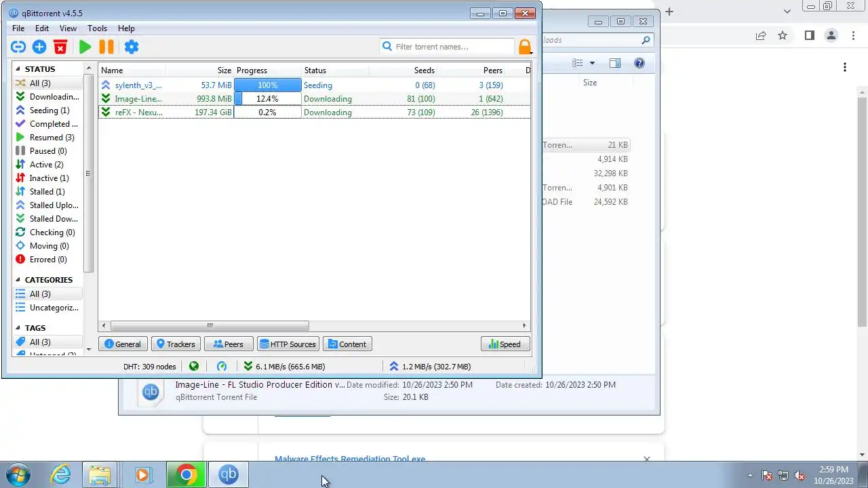Open the View menu

[68, 28]
